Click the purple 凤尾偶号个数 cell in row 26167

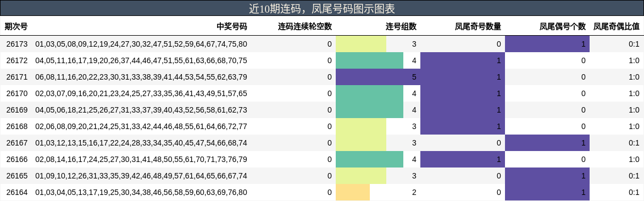tap(547, 143)
